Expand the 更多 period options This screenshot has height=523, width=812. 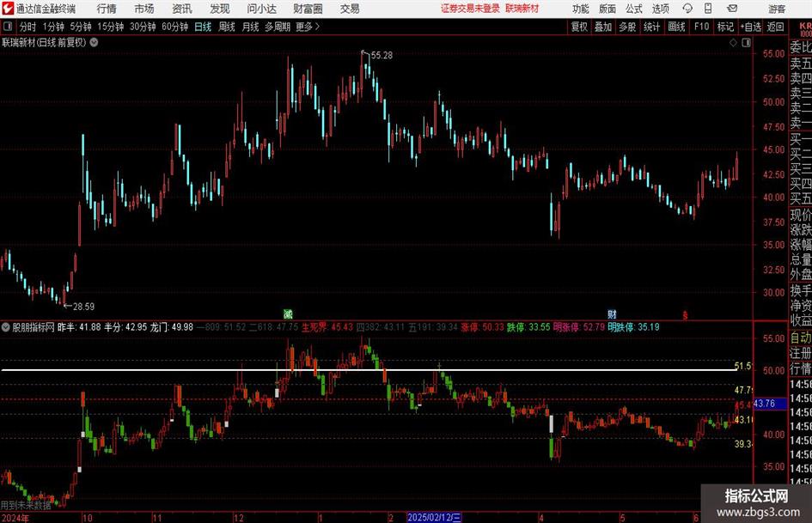click(308, 27)
